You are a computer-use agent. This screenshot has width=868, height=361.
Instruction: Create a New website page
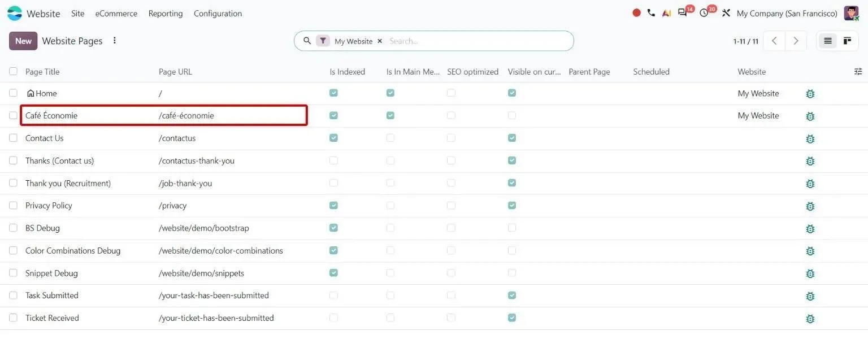tap(23, 41)
